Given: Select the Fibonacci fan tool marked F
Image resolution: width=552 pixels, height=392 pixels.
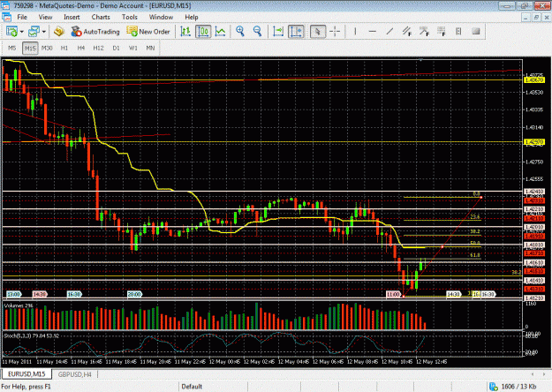Looking at the screenshot, I should (441, 32).
